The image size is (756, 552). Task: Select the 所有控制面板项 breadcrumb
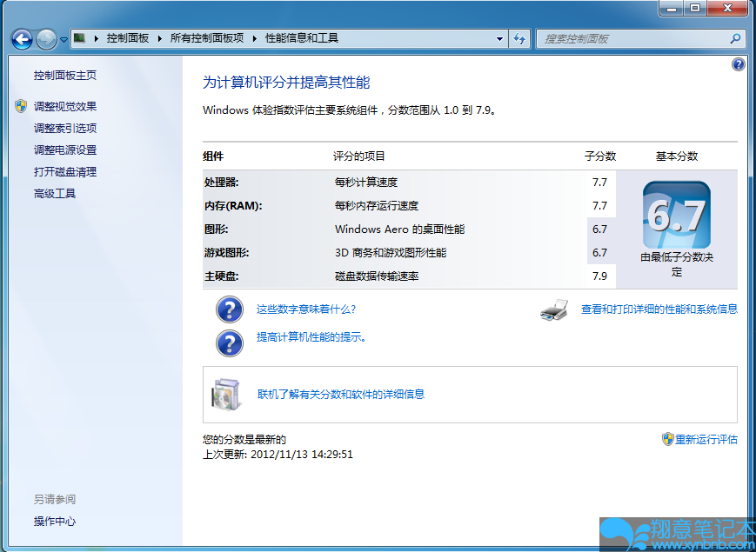click(x=207, y=38)
